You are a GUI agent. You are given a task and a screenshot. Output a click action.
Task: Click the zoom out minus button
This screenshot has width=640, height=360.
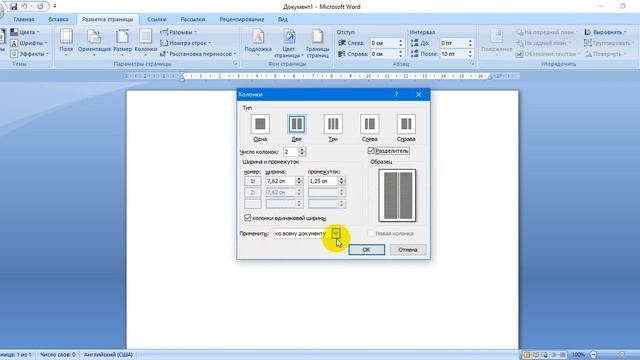[x=594, y=355]
